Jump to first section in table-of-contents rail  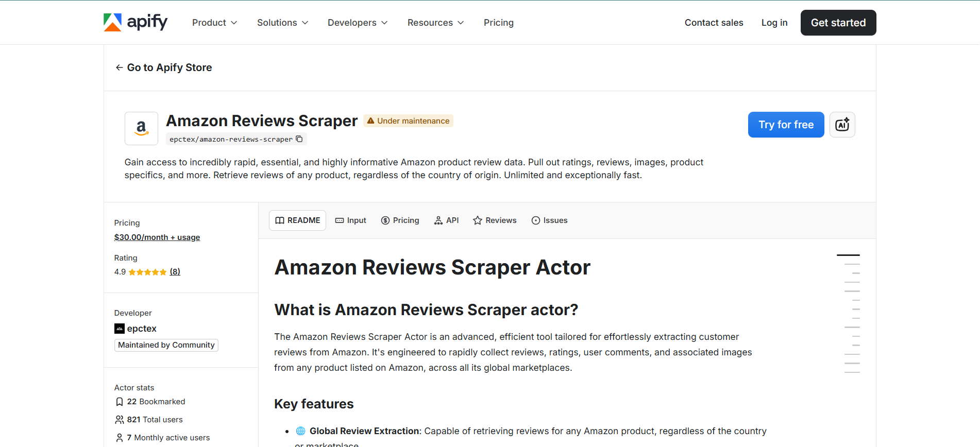848,255
